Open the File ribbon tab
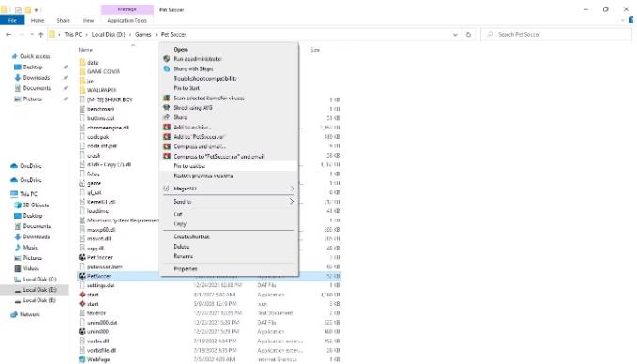 point(12,20)
